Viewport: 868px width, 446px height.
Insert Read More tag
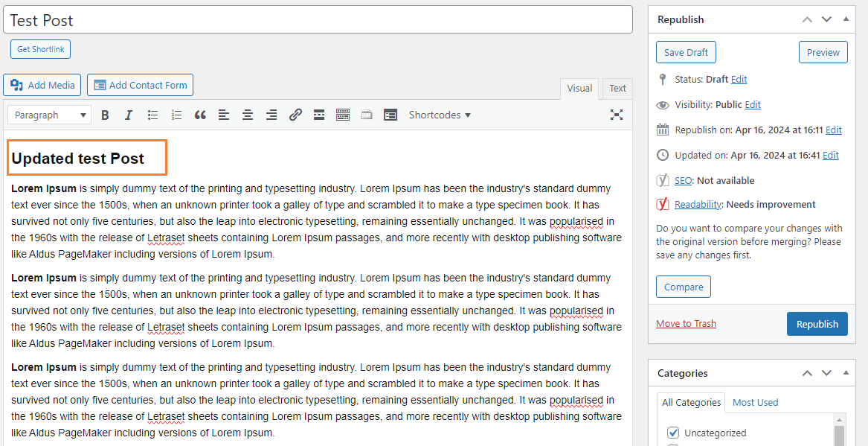(319, 115)
